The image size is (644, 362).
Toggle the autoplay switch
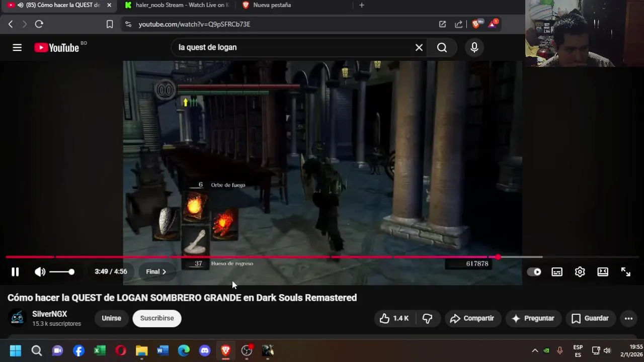(x=534, y=272)
